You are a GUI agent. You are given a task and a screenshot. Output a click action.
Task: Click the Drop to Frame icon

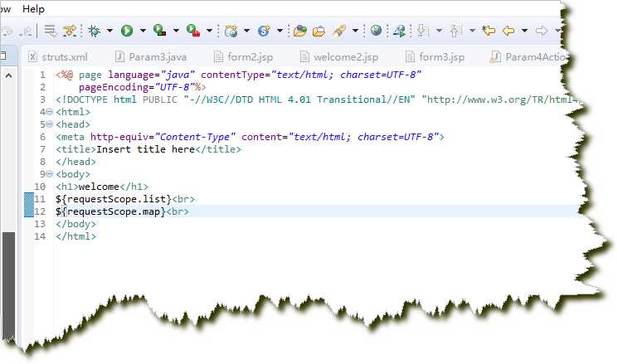click(x=50, y=31)
